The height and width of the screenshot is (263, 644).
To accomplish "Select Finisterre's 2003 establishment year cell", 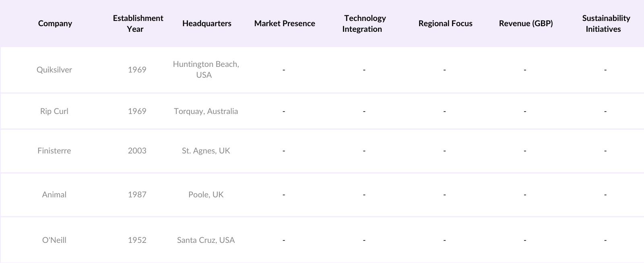I will click(x=137, y=151).
